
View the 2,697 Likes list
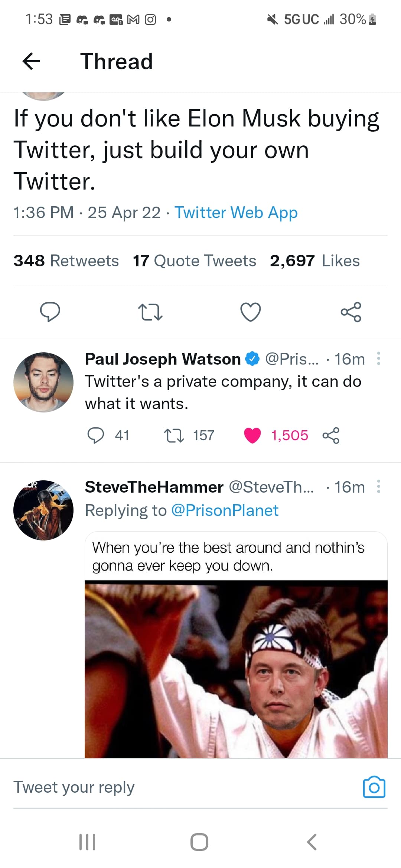(x=315, y=261)
